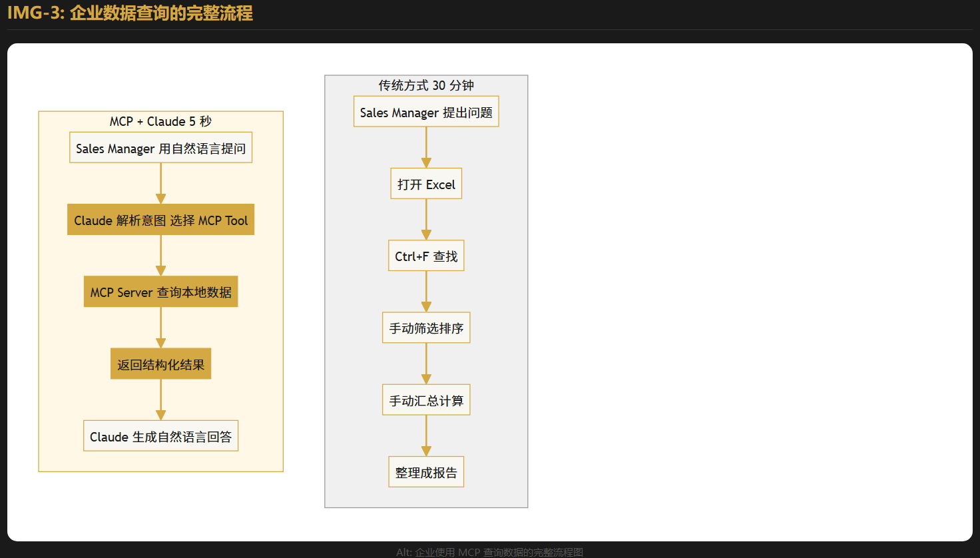Select the '返回结构化结果' node

(x=160, y=364)
